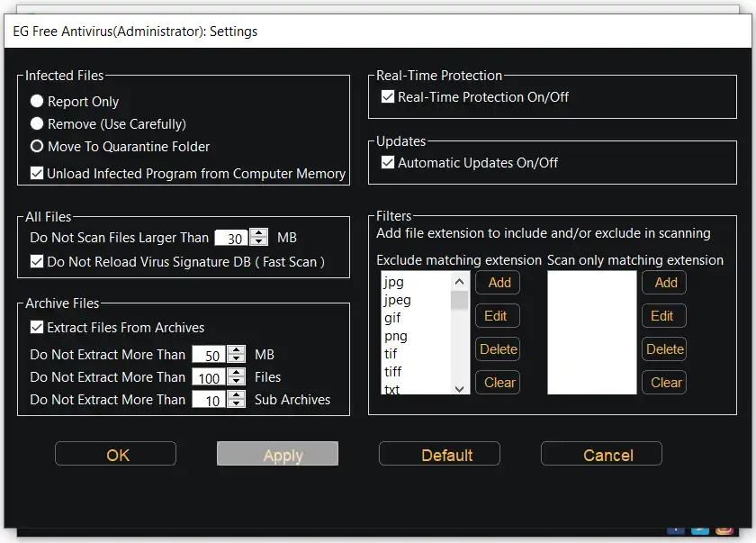Restore settings with the Default button

pyautogui.click(x=440, y=454)
